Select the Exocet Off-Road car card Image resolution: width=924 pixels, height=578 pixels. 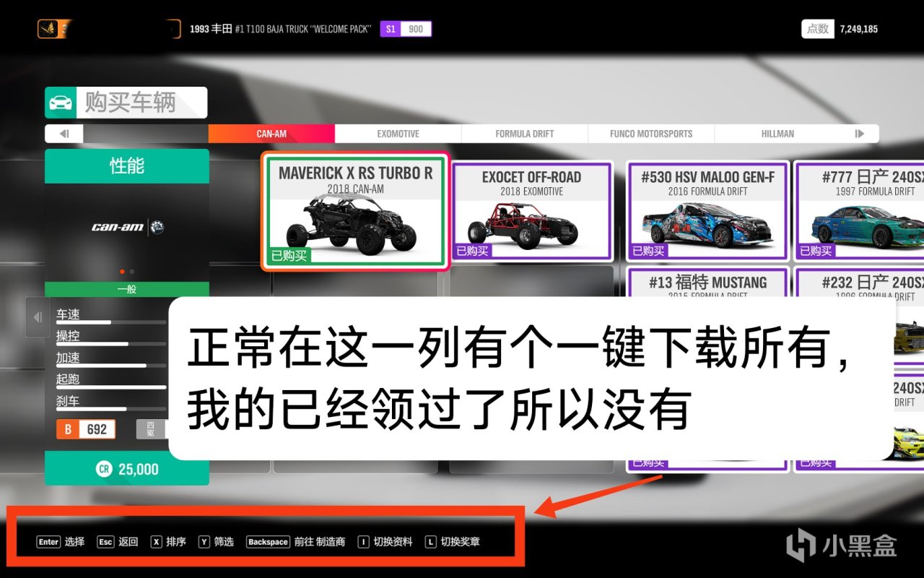(532, 211)
